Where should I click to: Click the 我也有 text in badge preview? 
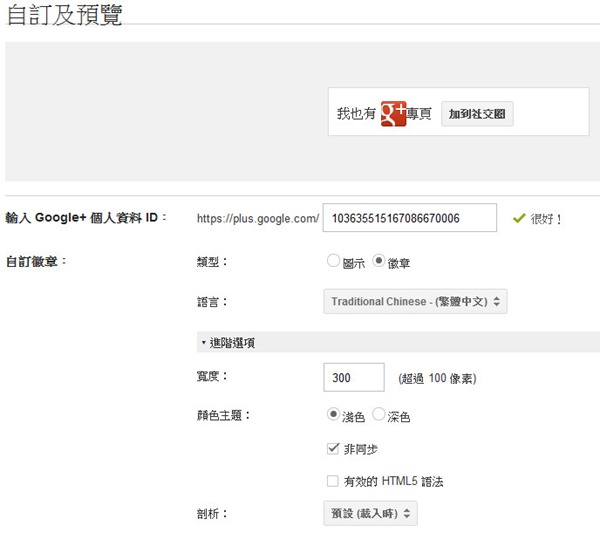[x=357, y=115]
